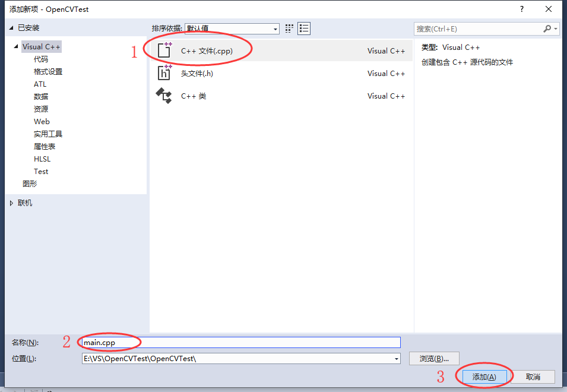This screenshot has height=392, width=567.
Task: Click description 创建包含 C++ 源代码的文件
Action: (x=467, y=62)
